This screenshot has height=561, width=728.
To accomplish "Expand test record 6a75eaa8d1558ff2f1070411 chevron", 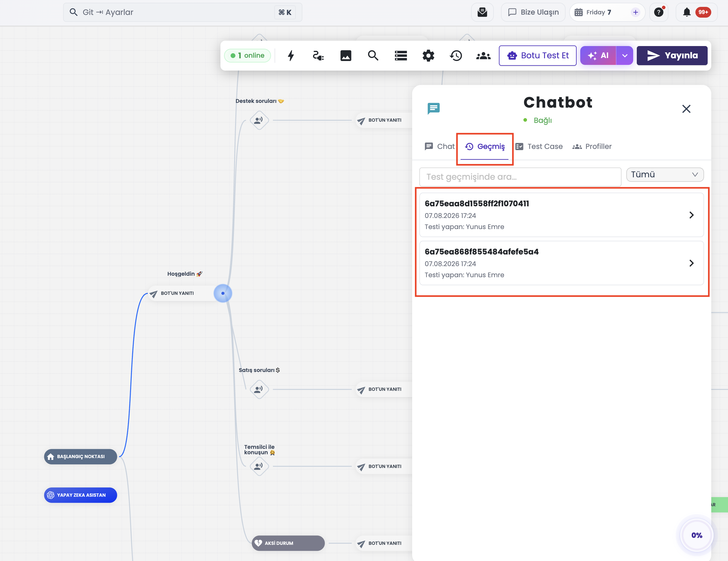I will pyautogui.click(x=691, y=215).
